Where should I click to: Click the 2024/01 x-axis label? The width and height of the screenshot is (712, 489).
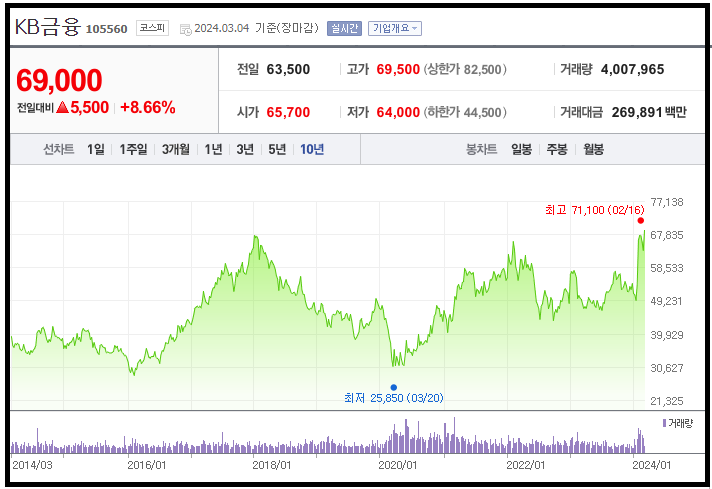(652, 465)
